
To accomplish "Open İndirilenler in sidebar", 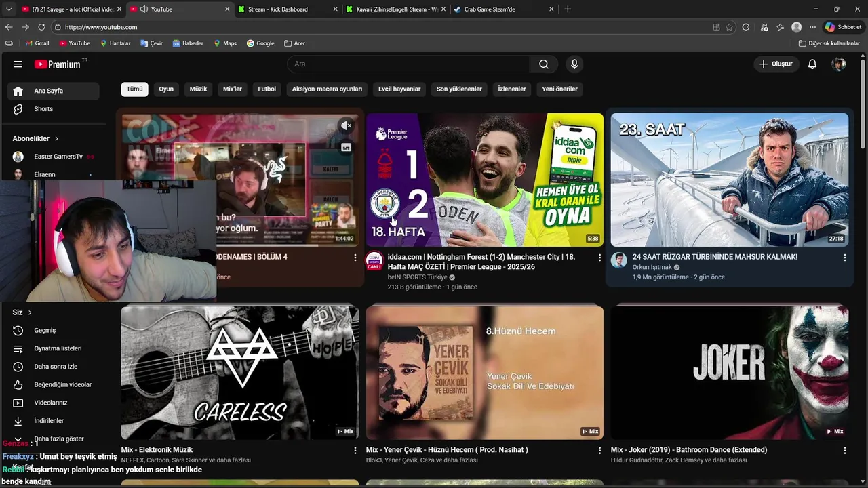I will point(54,421).
